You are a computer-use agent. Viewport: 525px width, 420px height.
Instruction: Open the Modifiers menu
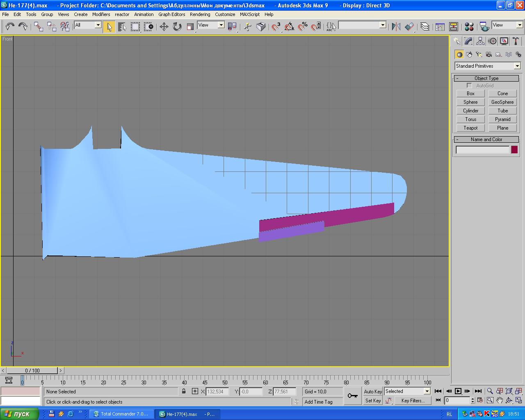[101, 14]
